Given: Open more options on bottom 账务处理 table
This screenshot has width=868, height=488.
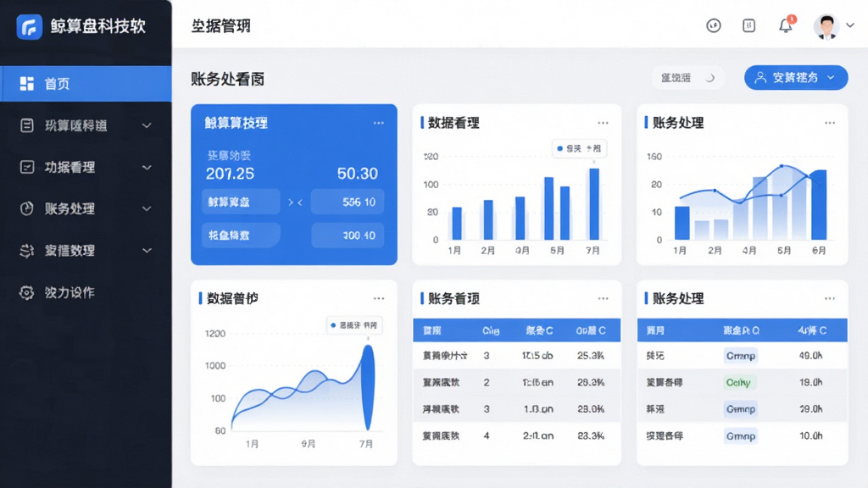Looking at the screenshot, I should (x=830, y=298).
